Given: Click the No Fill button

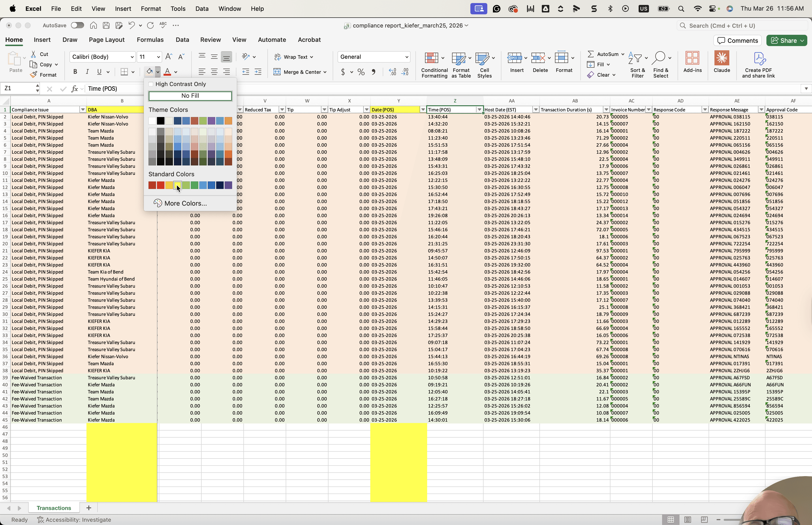Looking at the screenshot, I should (x=190, y=96).
